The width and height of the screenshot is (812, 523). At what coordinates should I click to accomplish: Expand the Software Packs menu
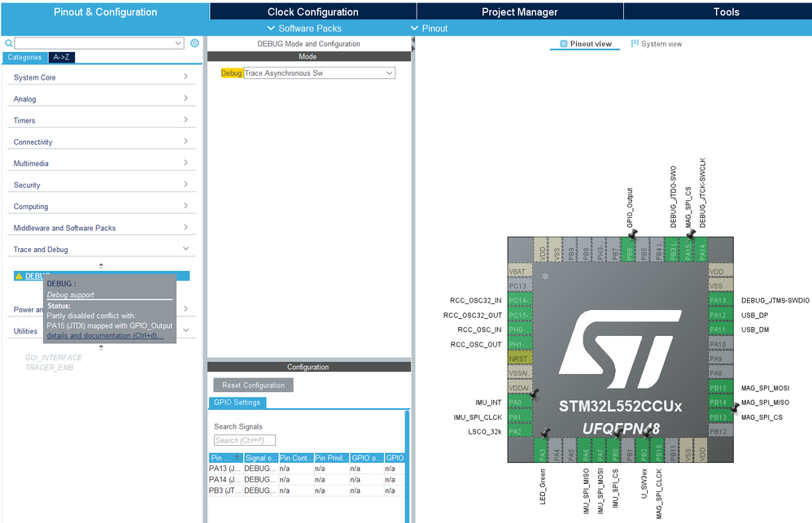[x=304, y=28]
